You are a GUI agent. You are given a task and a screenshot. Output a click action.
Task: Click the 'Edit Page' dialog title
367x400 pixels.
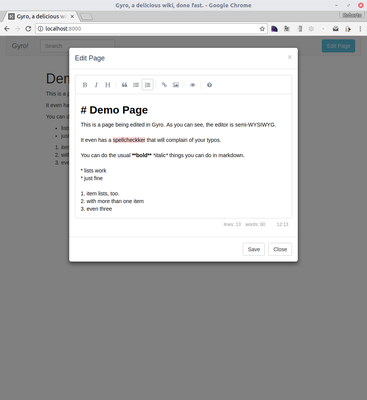pos(90,58)
